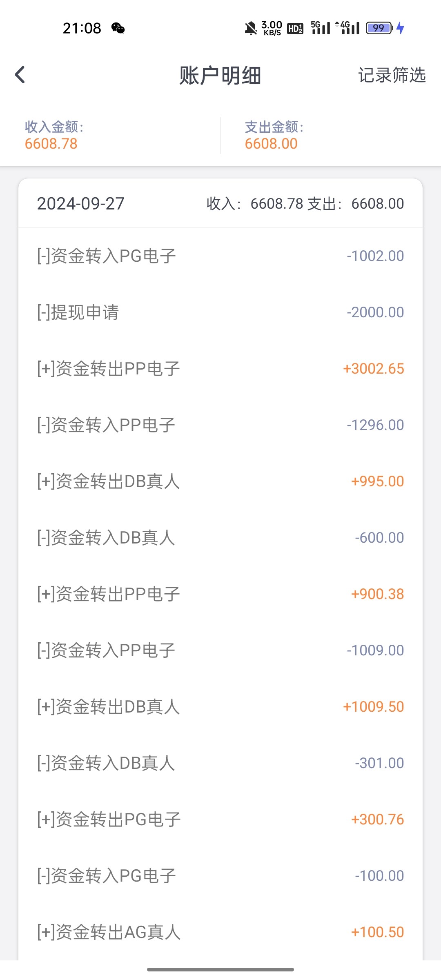Tap the back arrow icon
Screen dimensions: 441x980
[x=20, y=75]
